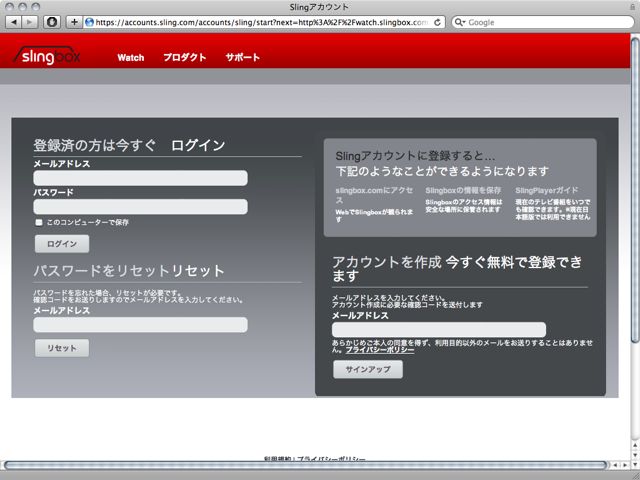Click the address bar URL
640x480 pixels.
pos(261,22)
